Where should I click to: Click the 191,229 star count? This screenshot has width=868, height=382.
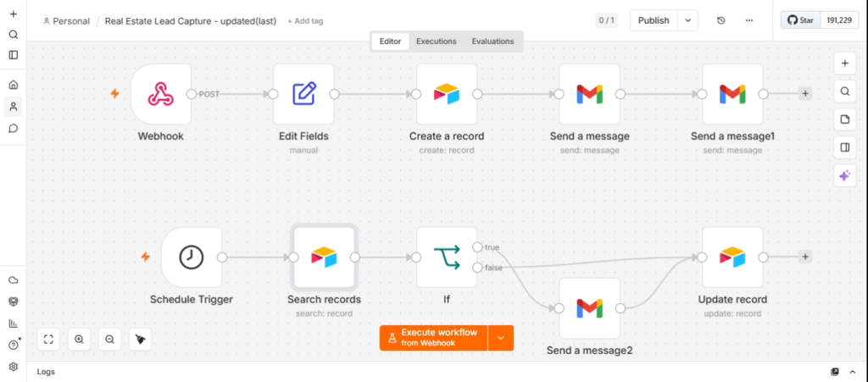839,20
